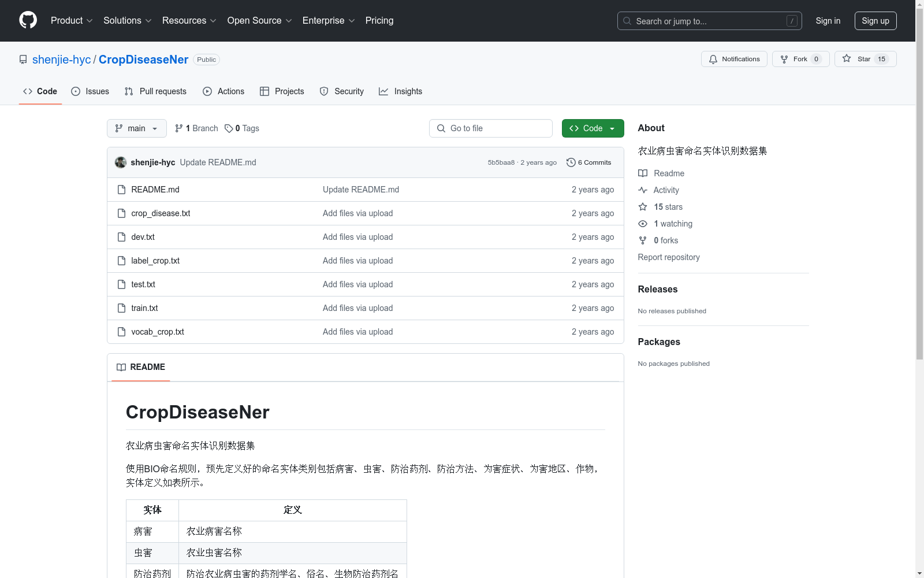Viewport: 924px width, 578px height.
Task: Switch to the Actions tab
Action: (223, 91)
